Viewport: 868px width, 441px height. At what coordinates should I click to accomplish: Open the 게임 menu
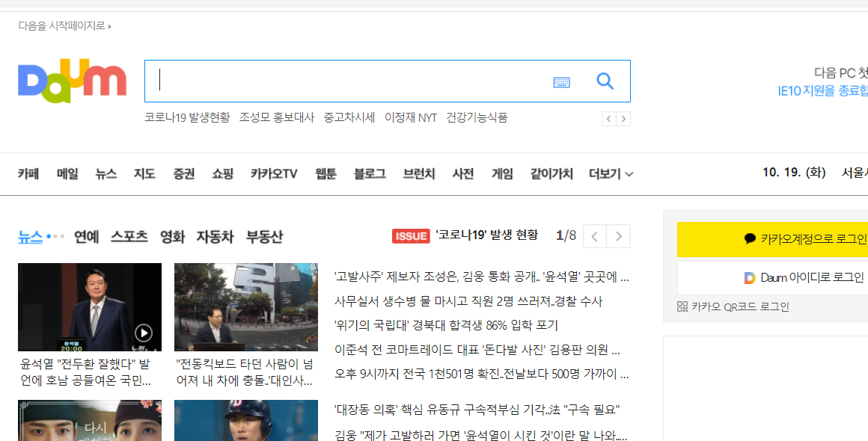[502, 173]
